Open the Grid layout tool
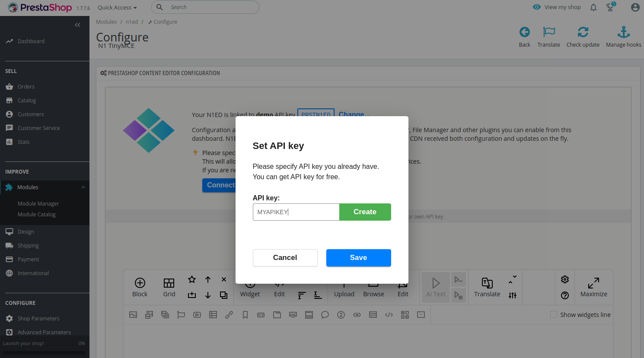The height and width of the screenshot is (358, 644). [169, 288]
